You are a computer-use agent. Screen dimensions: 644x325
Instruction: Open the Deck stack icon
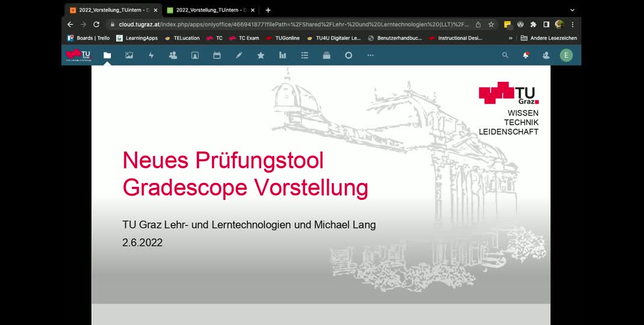coord(327,55)
